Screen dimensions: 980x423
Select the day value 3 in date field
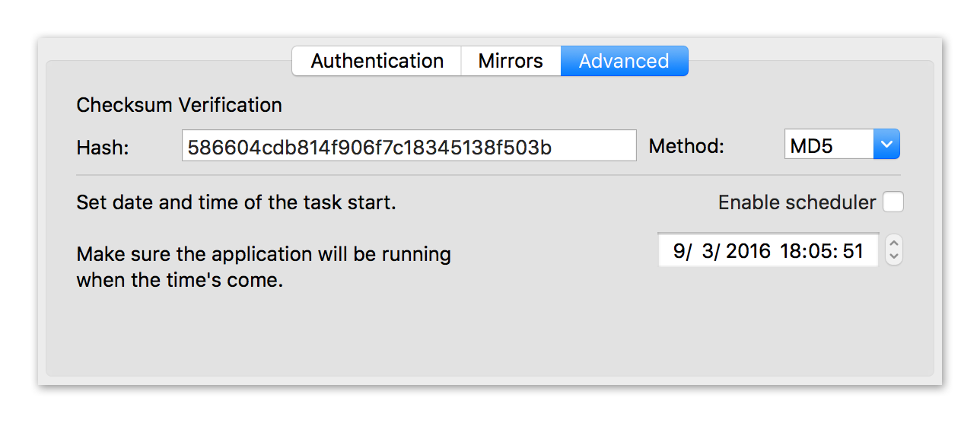click(709, 251)
